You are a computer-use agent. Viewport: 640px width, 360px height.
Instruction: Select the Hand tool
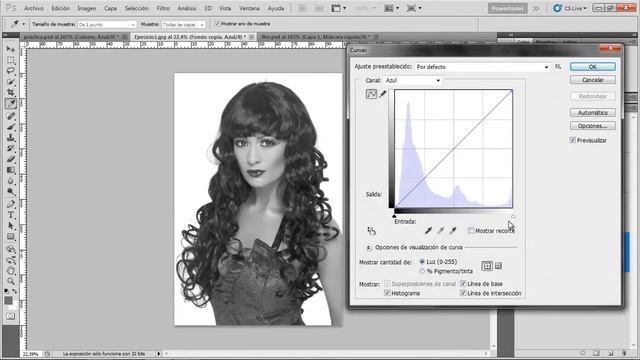(x=11, y=270)
